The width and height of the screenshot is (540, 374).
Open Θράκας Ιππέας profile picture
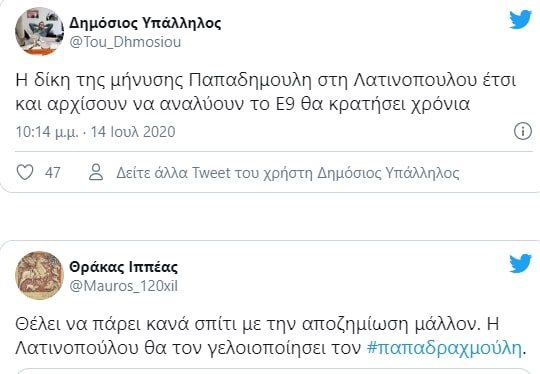tap(39, 275)
